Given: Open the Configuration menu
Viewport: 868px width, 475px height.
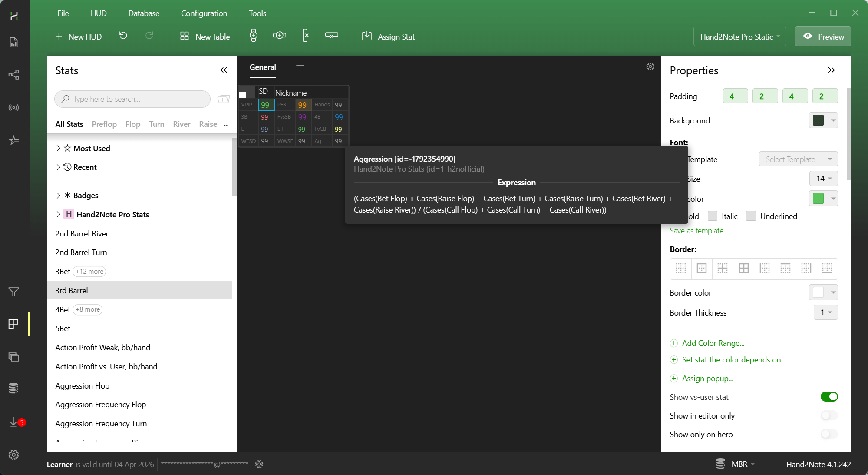Looking at the screenshot, I should point(204,13).
